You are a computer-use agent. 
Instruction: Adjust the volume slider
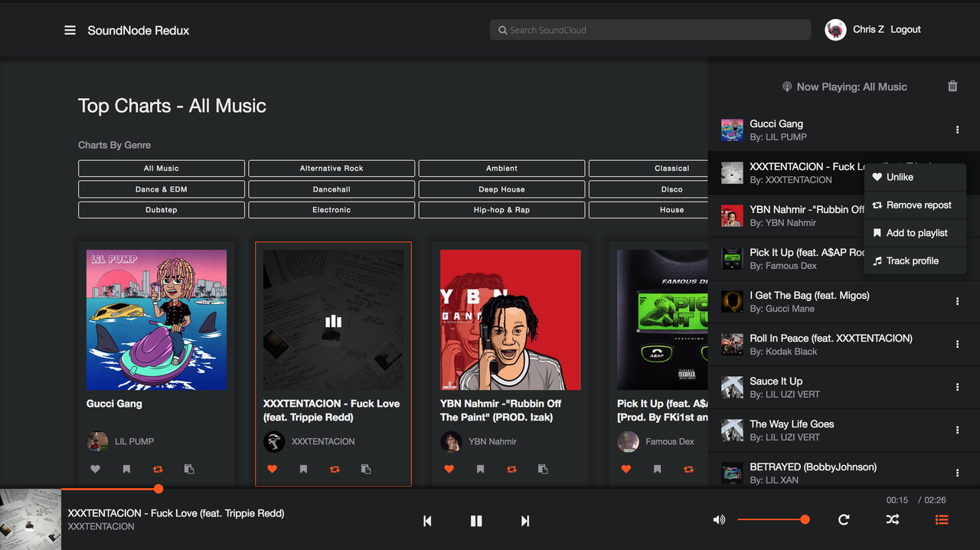tap(773, 519)
